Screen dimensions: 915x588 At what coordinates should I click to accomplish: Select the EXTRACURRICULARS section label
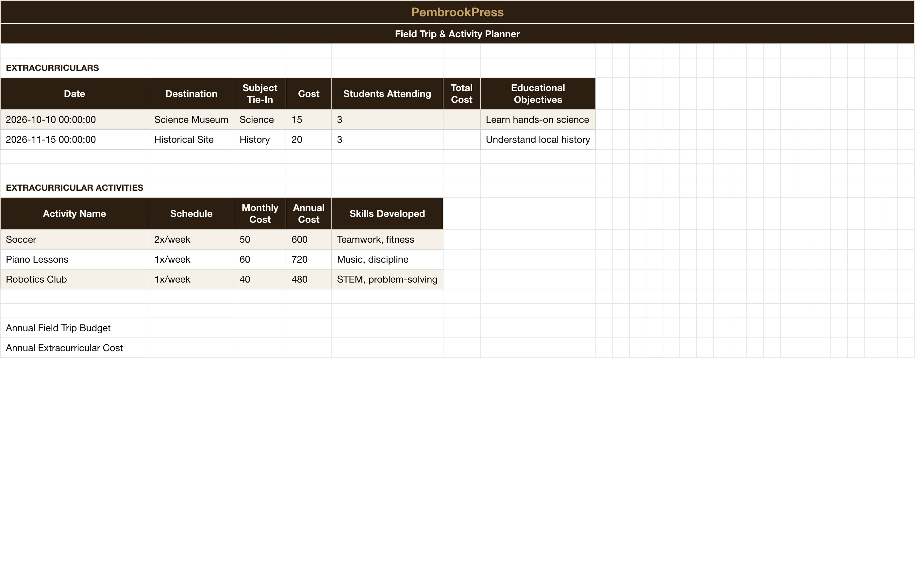coord(75,68)
